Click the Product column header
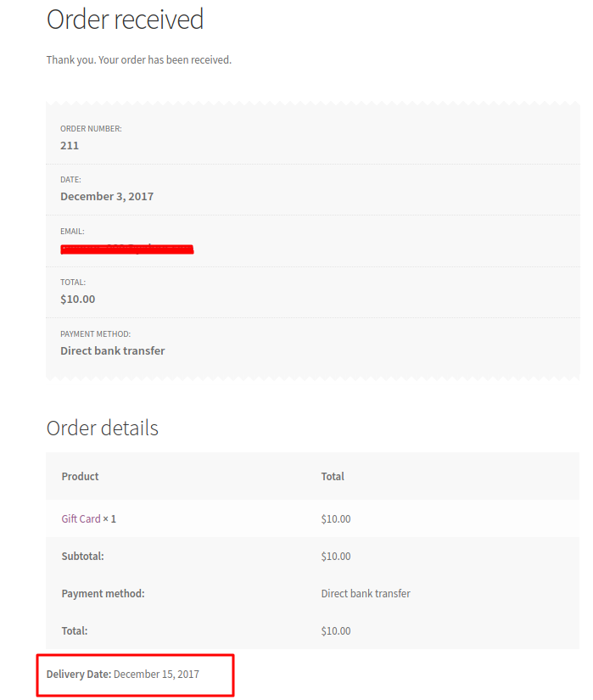 [x=80, y=476]
